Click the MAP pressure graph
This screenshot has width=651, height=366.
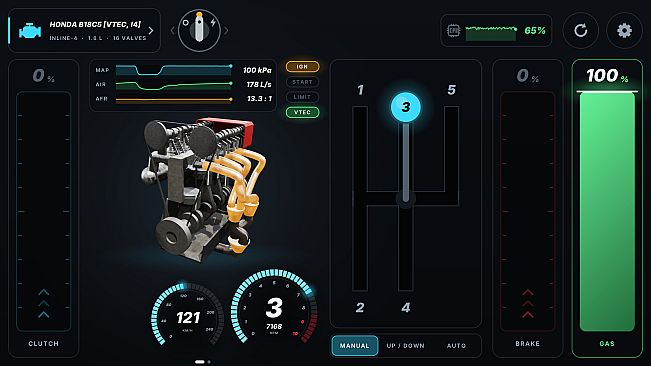tap(174, 70)
